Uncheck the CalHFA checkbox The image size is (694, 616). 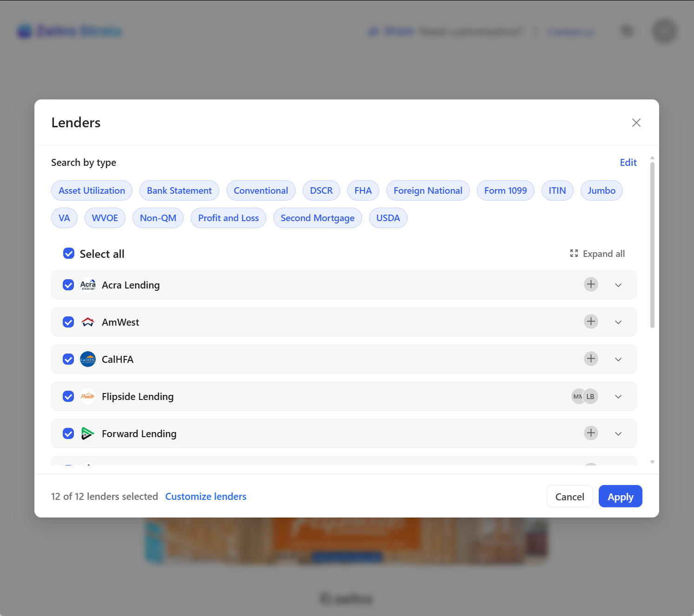pyautogui.click(x=68, y=359)
